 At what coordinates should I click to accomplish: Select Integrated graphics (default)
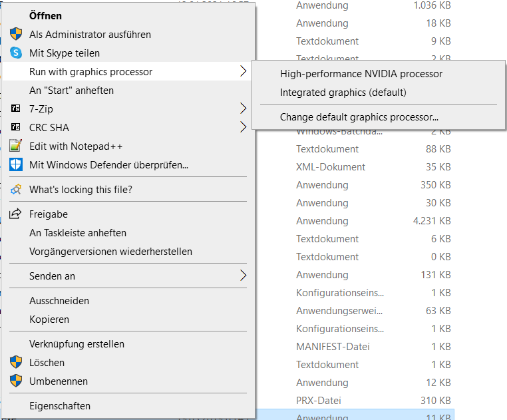(x=343, y=93)
